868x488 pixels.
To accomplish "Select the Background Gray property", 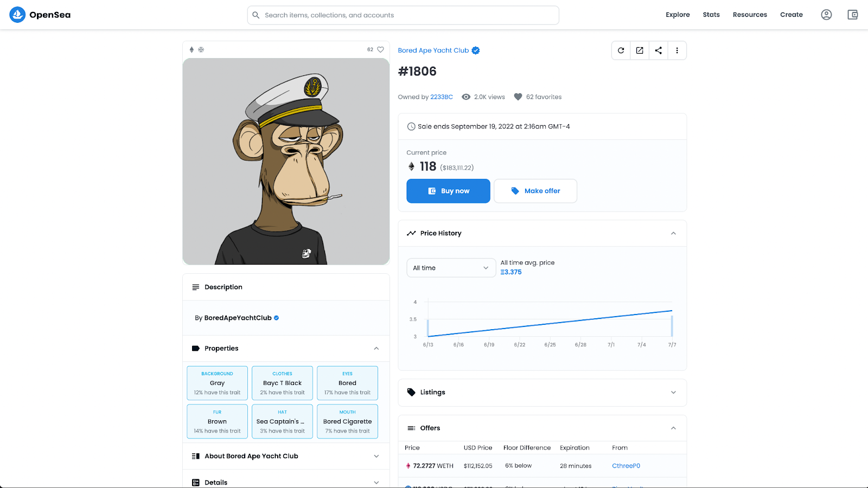I will coord(217,383).
